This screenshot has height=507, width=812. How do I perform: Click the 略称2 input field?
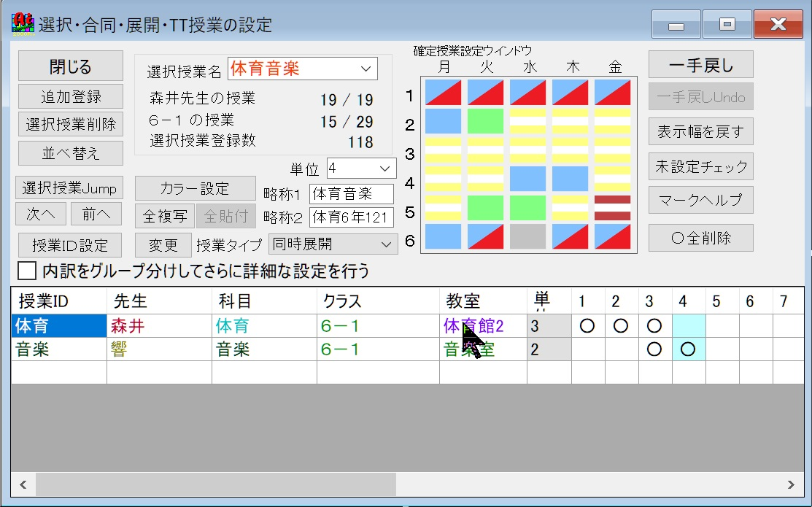coord(351,217)
